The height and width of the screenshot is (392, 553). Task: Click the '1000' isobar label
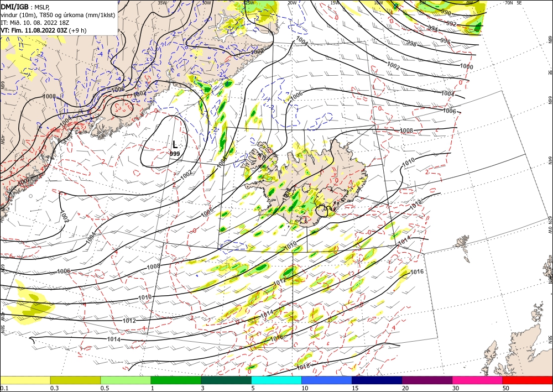click(467, 67)
